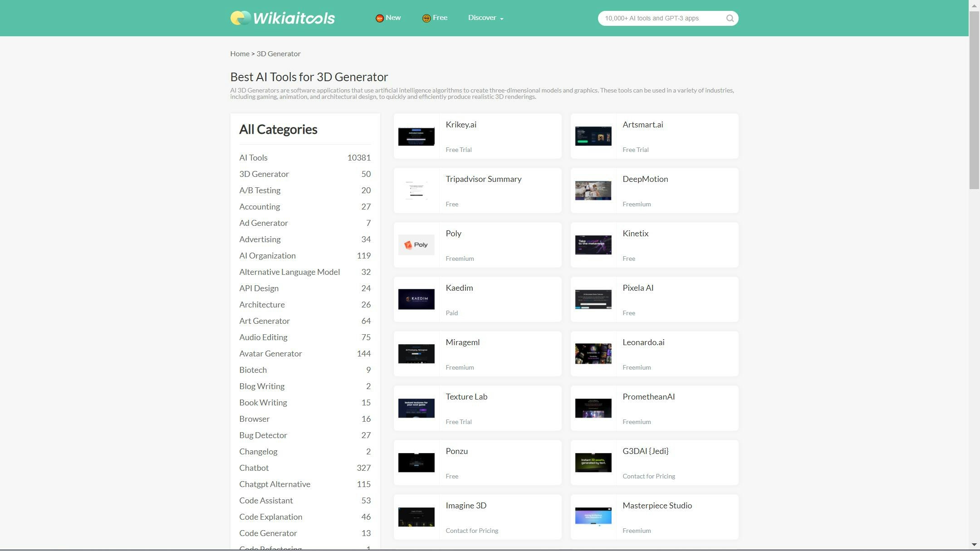Open Kinetix thumbnail image
Viewport: 980px width, 551px height.
pos(593,245)
